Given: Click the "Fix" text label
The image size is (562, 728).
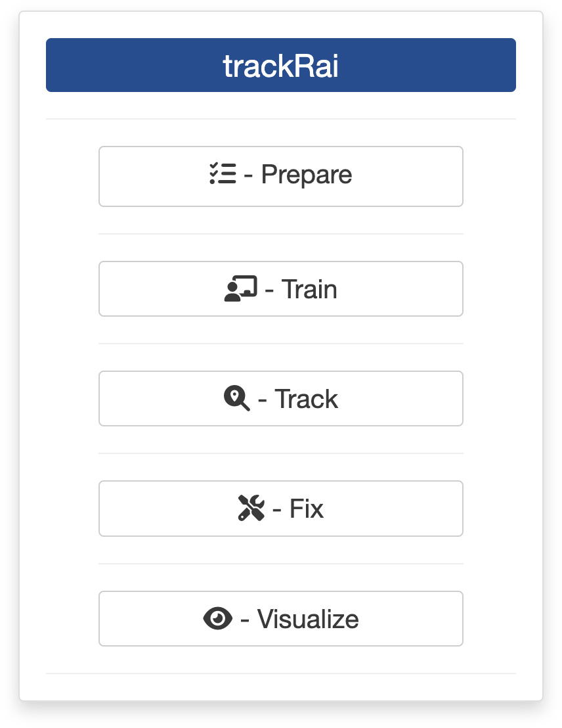Looking at the screenshot, I should [307, 509].
